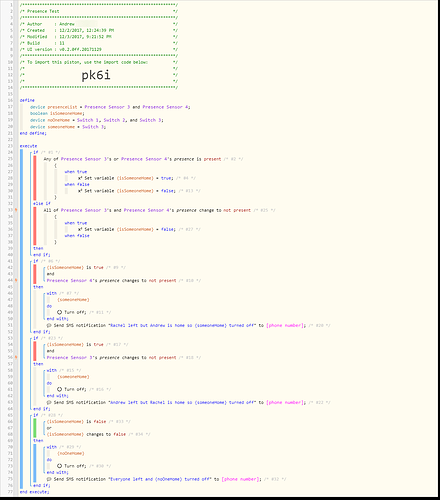Click condition "Any of Presence Sensor 3's or Presence Sensor 4's"
Screen dimensions: 440x500
pos(132,159)
